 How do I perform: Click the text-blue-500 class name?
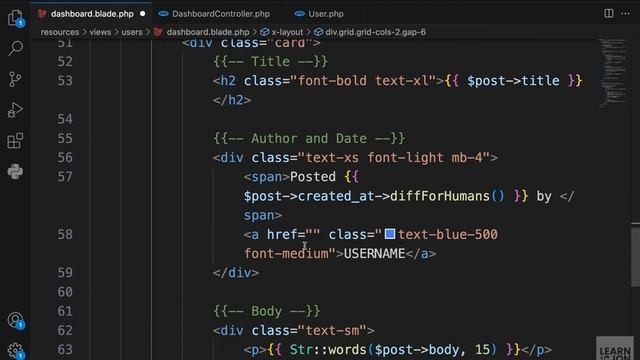tap(448, 235)
